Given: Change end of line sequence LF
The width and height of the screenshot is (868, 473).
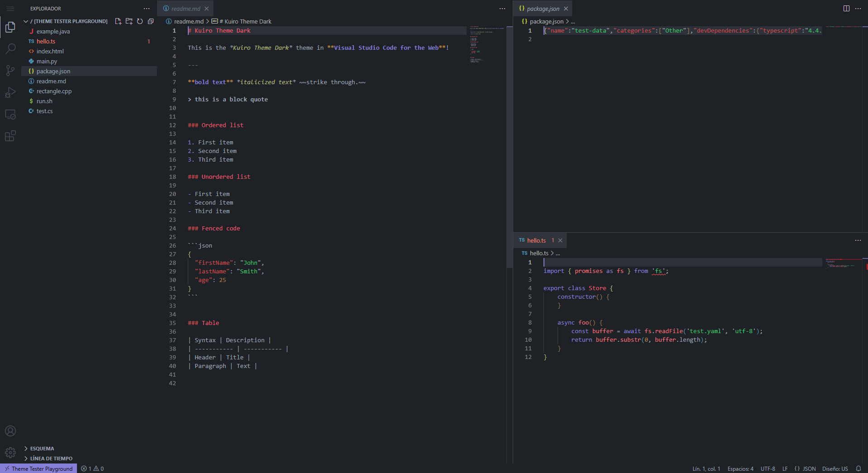Looking at the screenshot, I should pos(785,469).
